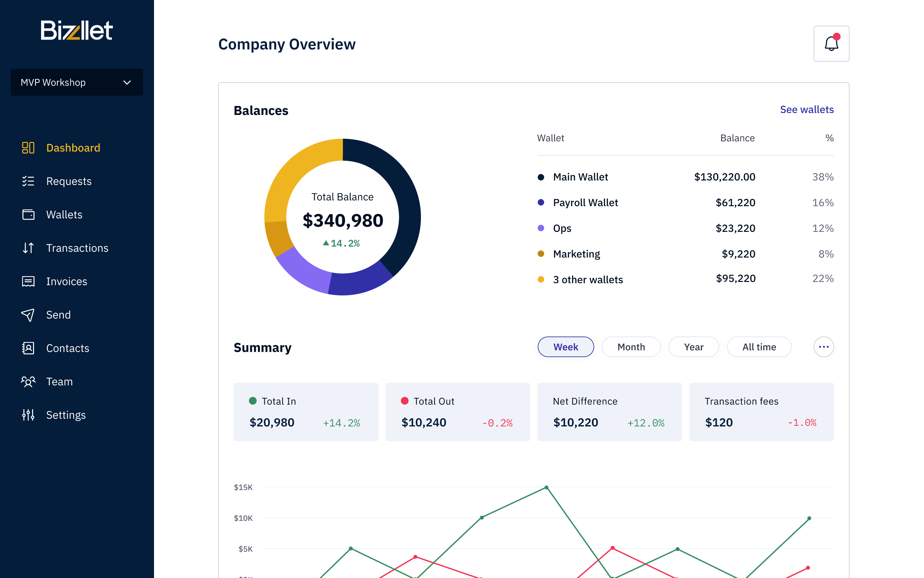Click the $23,220 balance value

(735, 228)
